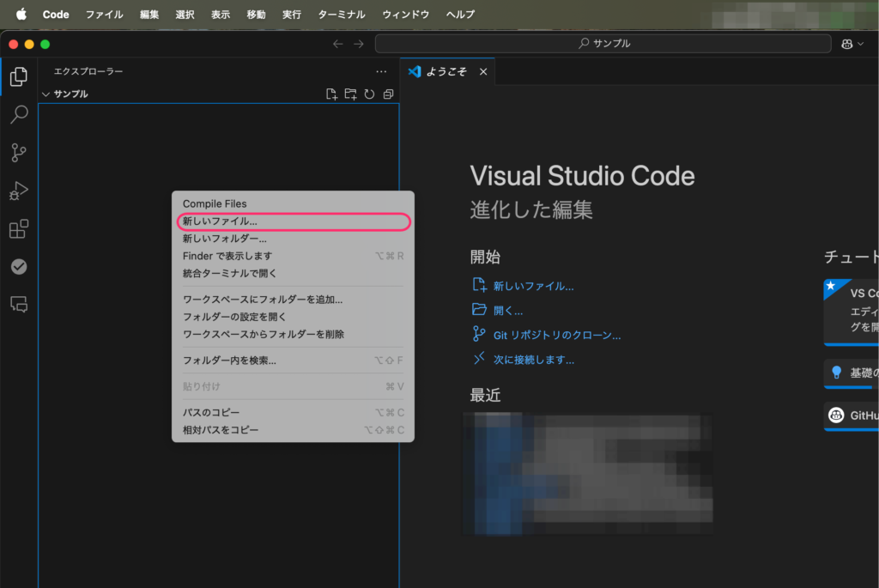Collapse the サンプル folder section

pos(46,94)
